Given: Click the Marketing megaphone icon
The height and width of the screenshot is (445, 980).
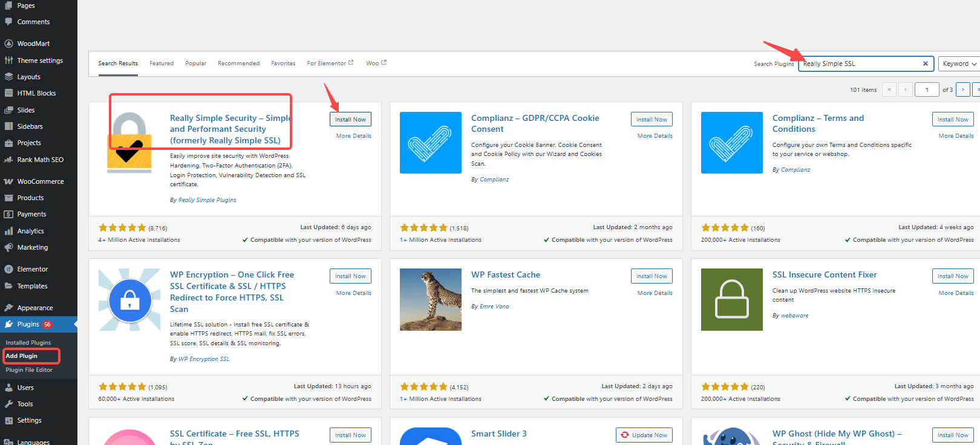Looking at the screenshot, I should 8,247.
